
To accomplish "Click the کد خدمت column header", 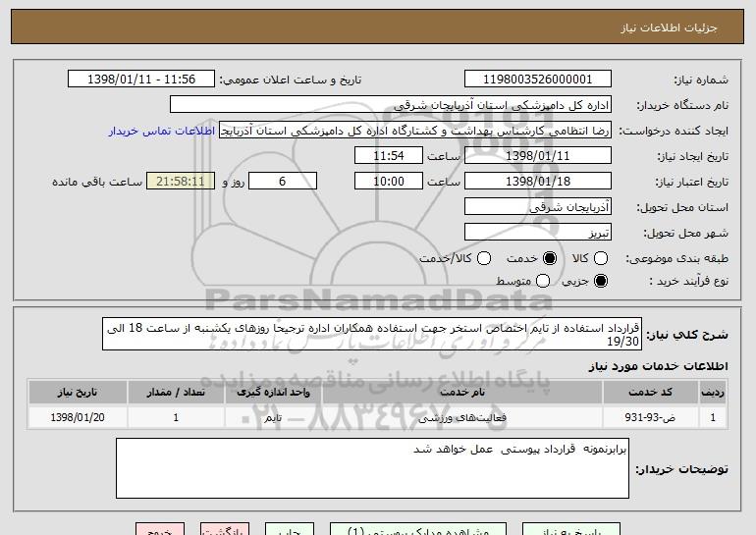I will pyautogui.click(x=650, y=393).
